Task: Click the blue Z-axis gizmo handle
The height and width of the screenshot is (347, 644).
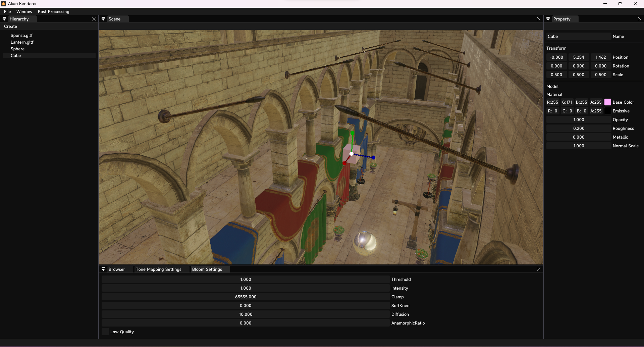Action: coord(373,157)
